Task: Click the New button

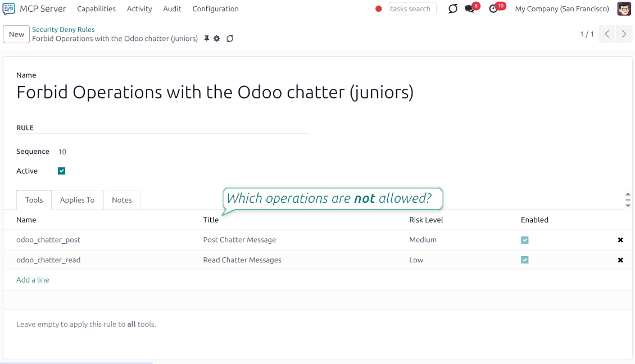Action: click(x=16, y=34)
